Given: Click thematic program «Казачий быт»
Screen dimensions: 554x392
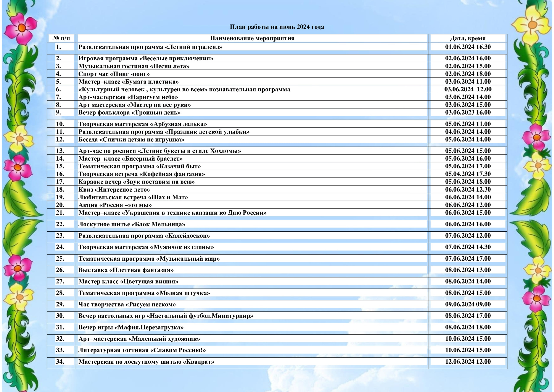Looking at the screenshot, I should coord(140,166).
